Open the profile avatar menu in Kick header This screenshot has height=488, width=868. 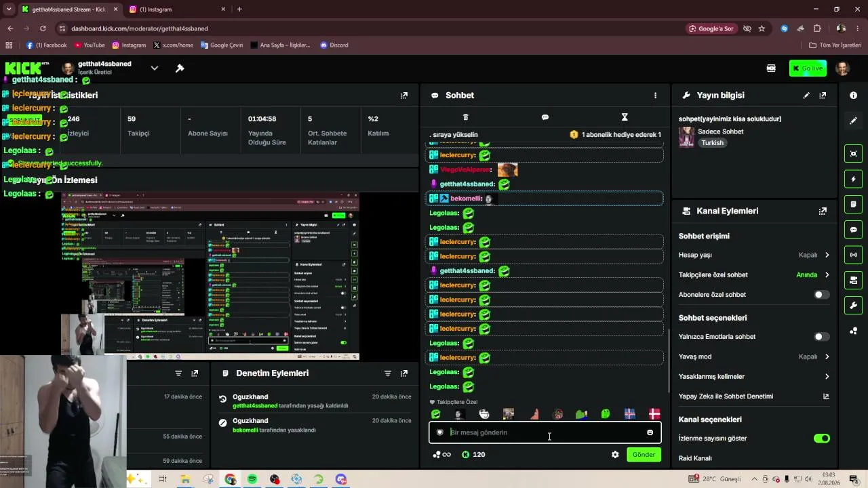pos(843,68)
